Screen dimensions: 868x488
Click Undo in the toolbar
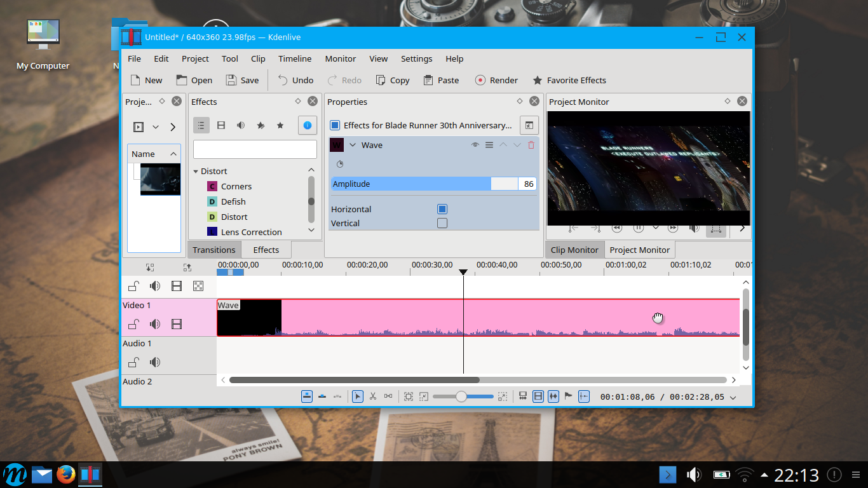295,80
